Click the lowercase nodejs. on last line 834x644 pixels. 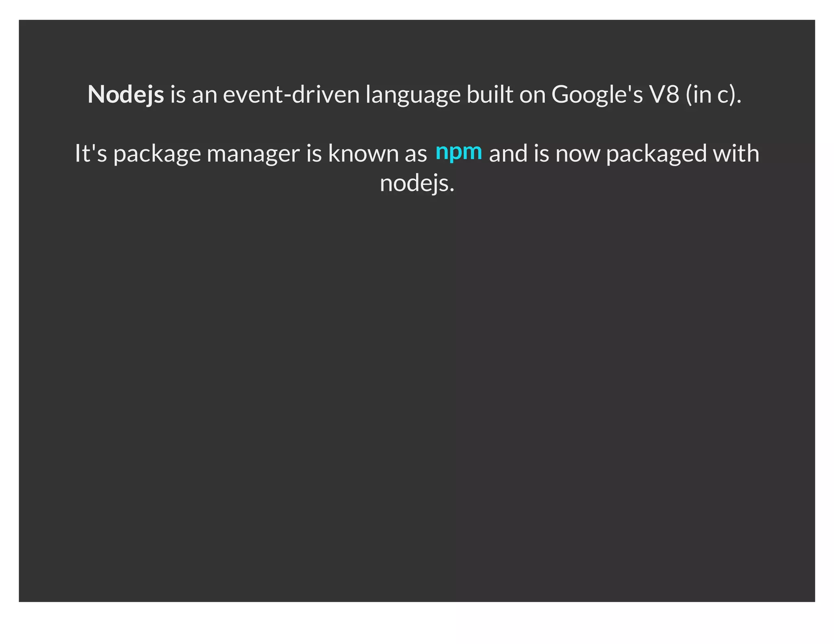click(417, 184)
